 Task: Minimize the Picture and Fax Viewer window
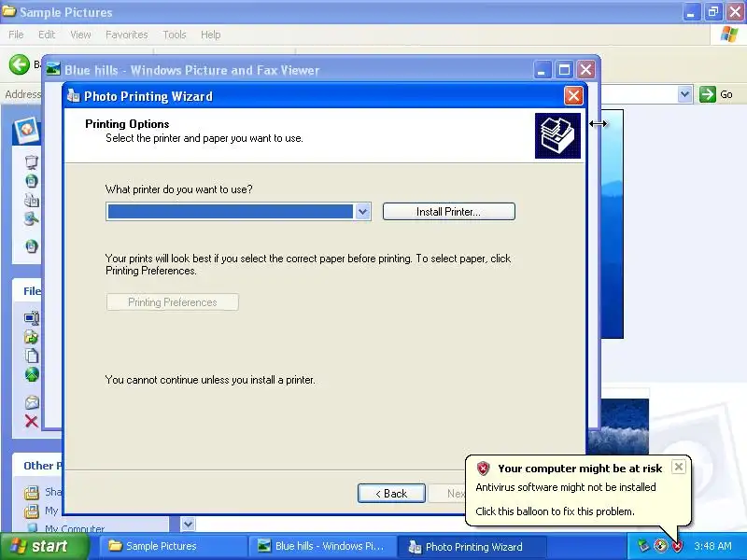click(x=542, y=70)
